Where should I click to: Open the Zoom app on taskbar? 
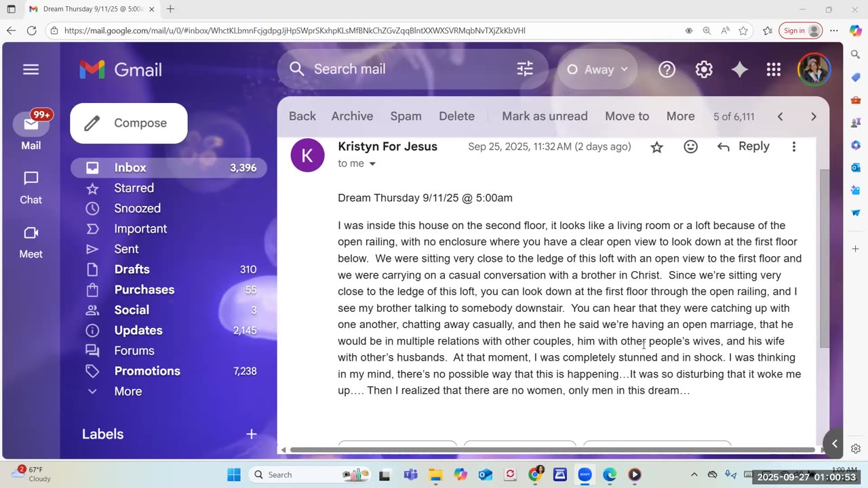(x=585, y=474)
